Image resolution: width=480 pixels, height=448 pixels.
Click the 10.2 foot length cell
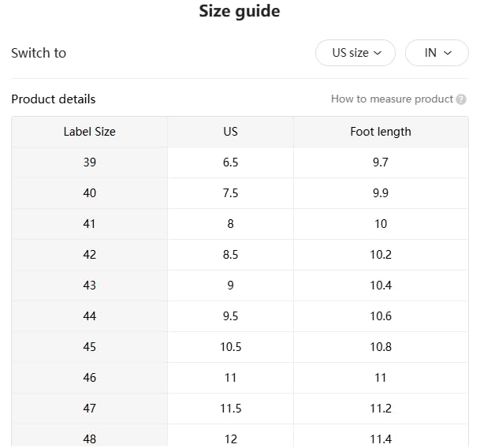tap(381, 255)
